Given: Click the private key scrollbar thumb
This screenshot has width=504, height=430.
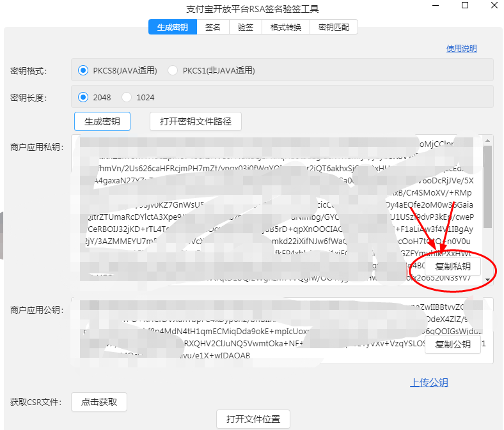Looking at the screenshot, I should (x=487, y=187).
